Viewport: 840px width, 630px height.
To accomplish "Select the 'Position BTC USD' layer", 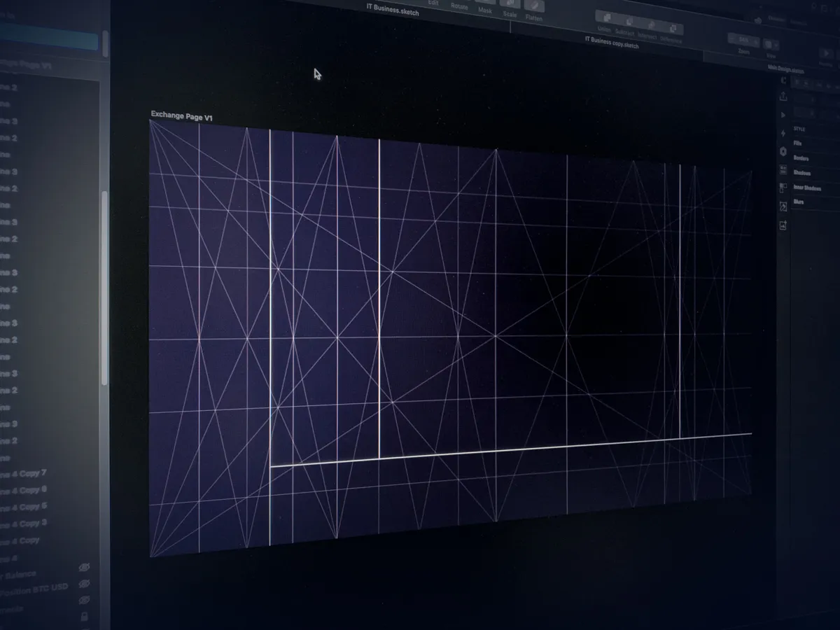I will click(34, 589).
